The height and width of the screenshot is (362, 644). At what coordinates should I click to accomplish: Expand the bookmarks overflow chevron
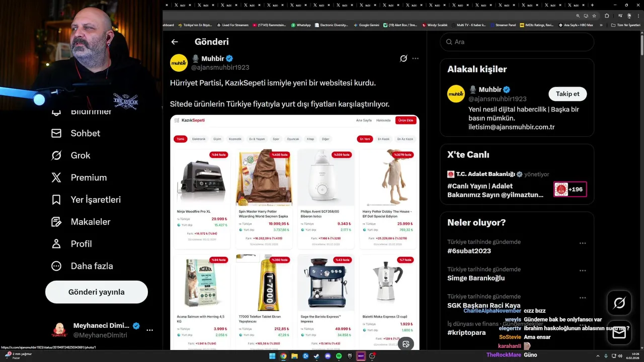(x=601, y=25)
